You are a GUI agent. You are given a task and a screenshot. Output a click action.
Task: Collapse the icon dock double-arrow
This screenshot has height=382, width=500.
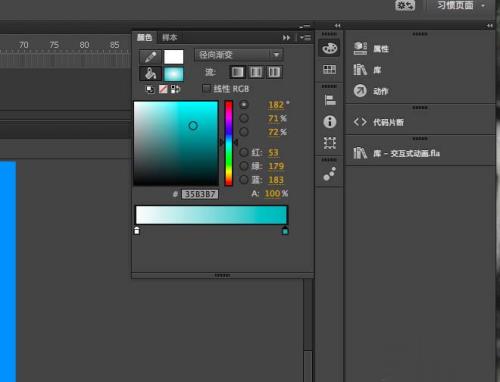click(x=337, y=26)
